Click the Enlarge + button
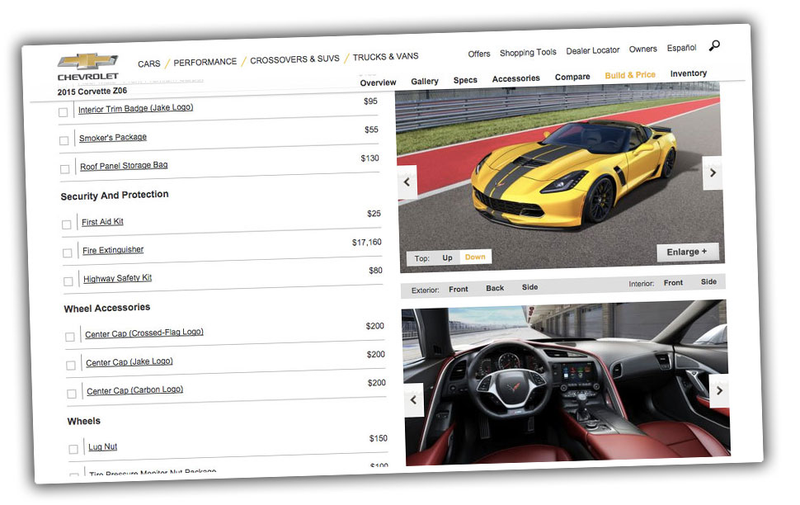800x505 pixels. pyautogui.click(x=687, y=252)
